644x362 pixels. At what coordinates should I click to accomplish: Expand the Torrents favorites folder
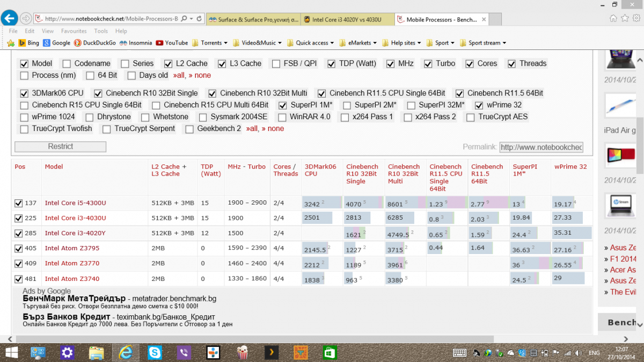pyautogui.click(x=209, y=43)
